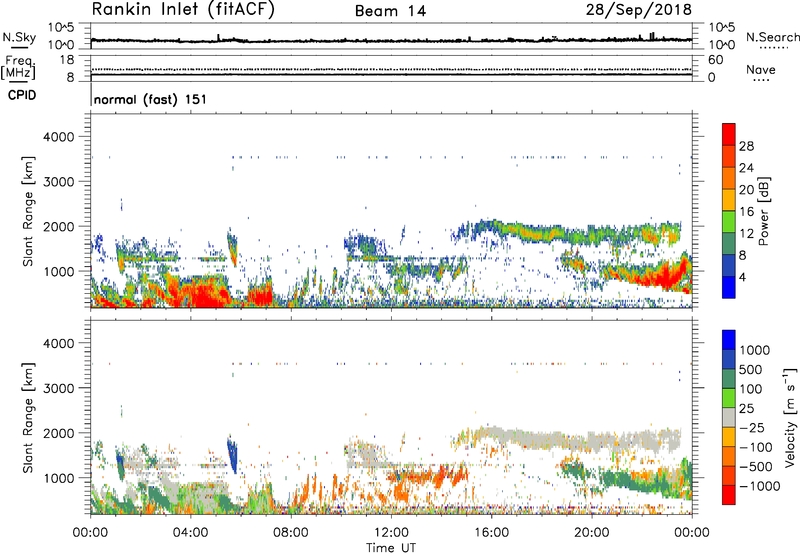The width and height of the screenshot is (800, 554).
Task: Click the '3000' tick on velocity plot
Action: (59, 388)
